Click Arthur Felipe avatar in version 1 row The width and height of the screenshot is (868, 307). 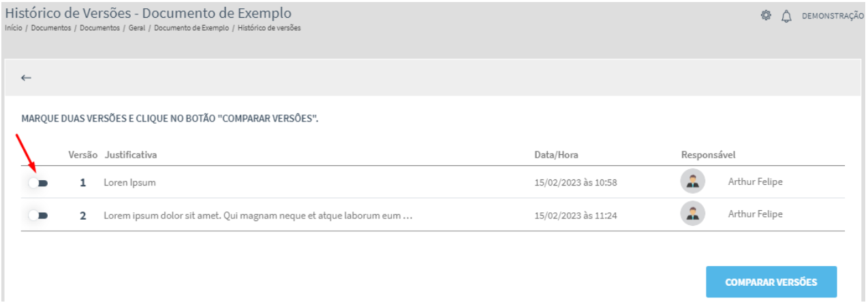[x=692, y=181]
